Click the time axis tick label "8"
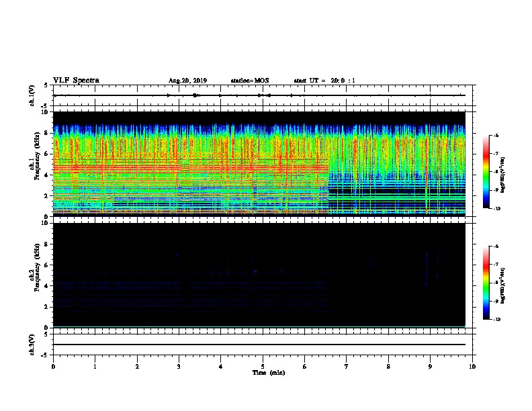Screen dimensions: 532x411 tap(388, 366)
